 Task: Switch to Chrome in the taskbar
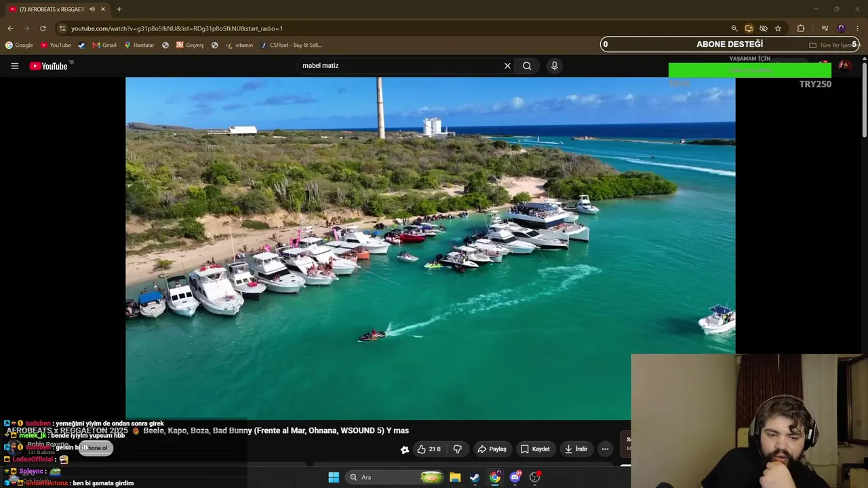[495, 477]
